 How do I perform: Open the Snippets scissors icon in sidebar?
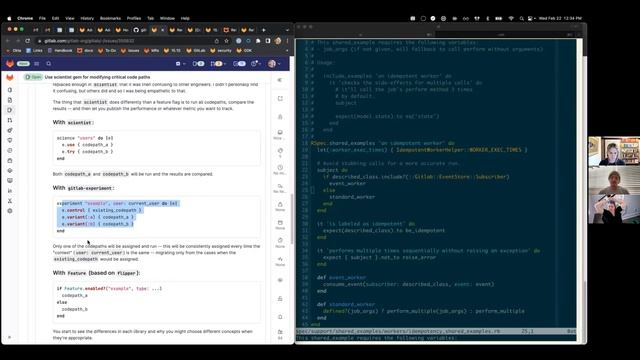[10, 201]
